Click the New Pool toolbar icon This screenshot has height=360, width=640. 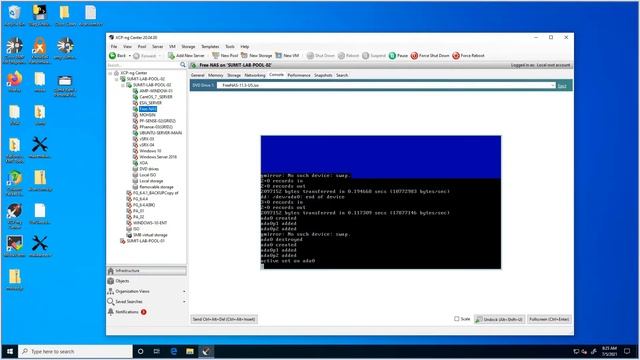pos(216,56)
